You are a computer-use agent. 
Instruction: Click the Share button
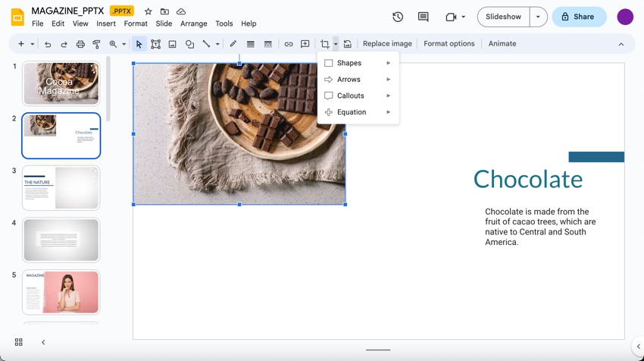[579, 17]
